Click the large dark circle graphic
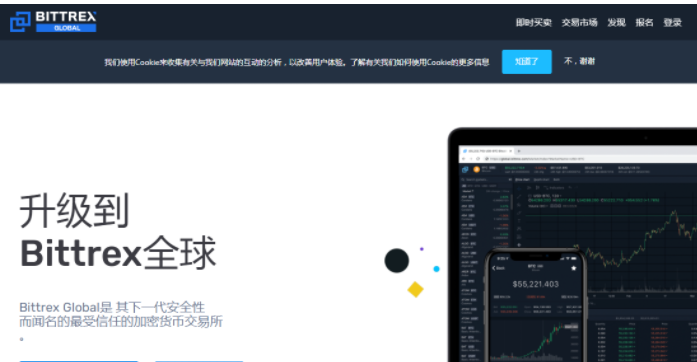Image resolution: width=697 pixels, height=362 pixels. pyautogui.click(x=397, y=261)
